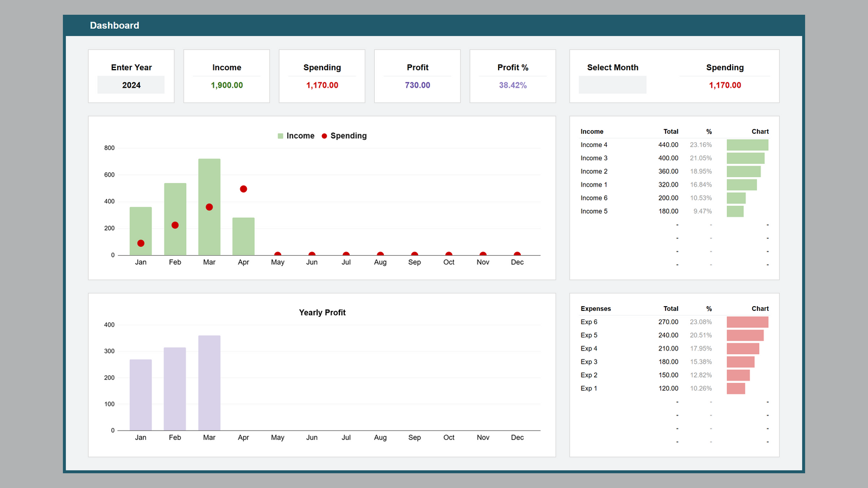Click the Income 5 total 180.00
The image size is (868, 488).
coord(668,211)
